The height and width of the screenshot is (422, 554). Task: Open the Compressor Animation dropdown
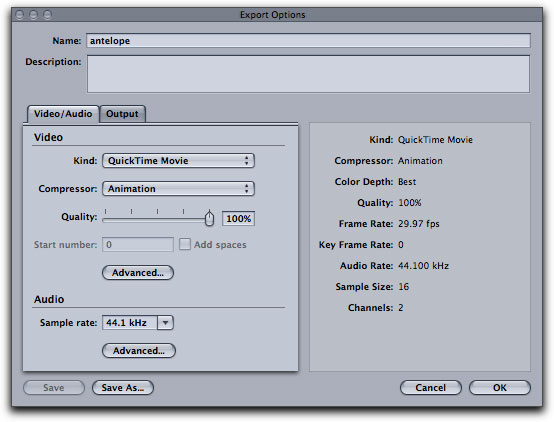pyautogui.click(x=178, y=189)
